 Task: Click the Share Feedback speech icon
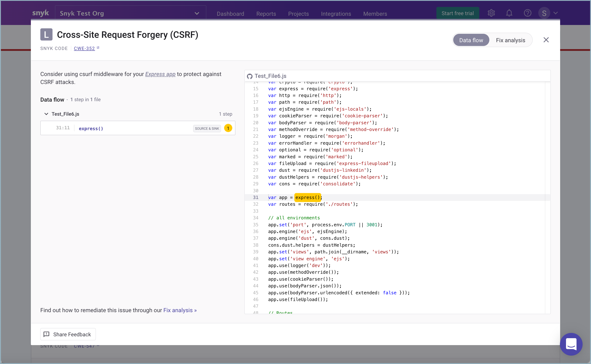pyautogui.click(x=46, y=334)
